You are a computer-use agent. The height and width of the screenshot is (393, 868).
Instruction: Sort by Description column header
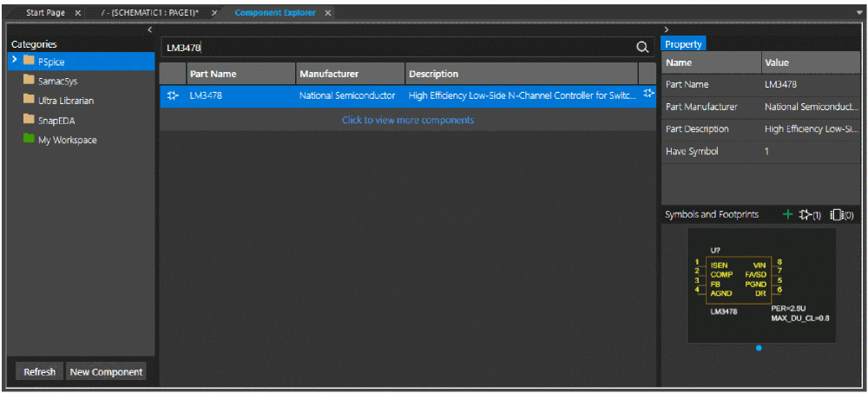pos(522,74)
